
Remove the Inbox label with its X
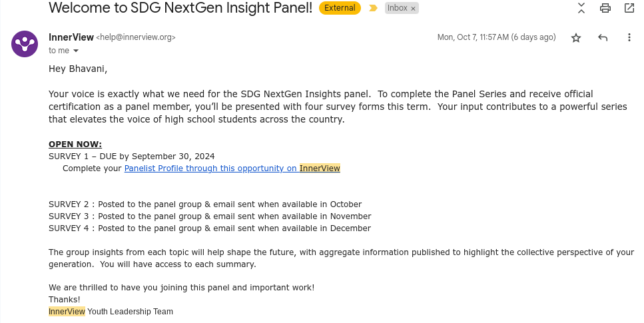413,9
